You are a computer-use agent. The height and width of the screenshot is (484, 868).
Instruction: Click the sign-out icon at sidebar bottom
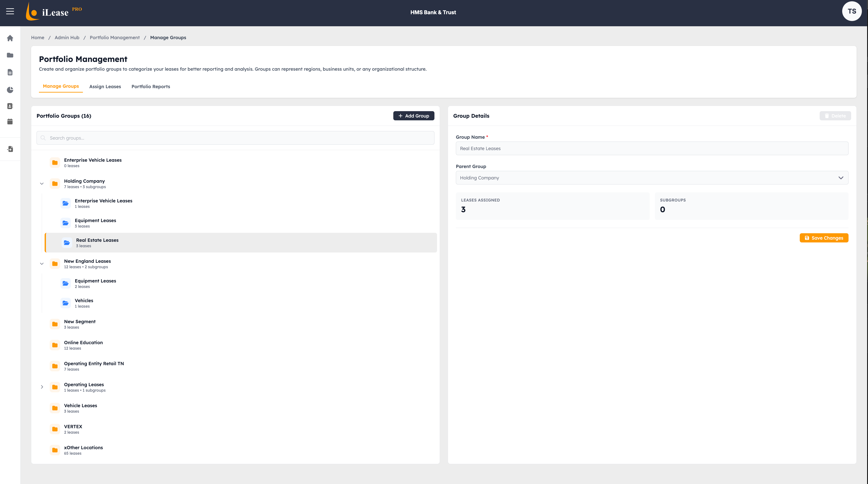[10, 149]
